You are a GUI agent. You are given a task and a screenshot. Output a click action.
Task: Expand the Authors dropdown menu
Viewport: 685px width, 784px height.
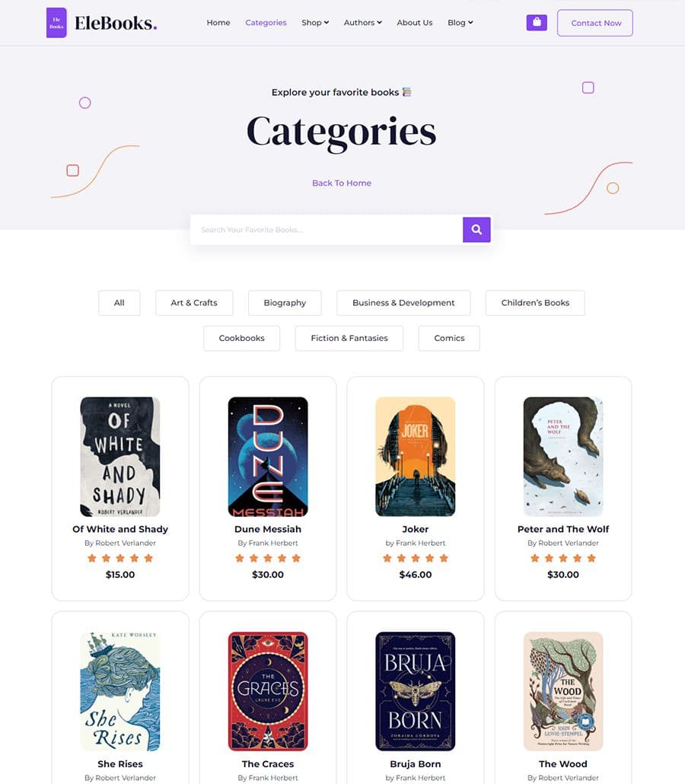(362, 23)
